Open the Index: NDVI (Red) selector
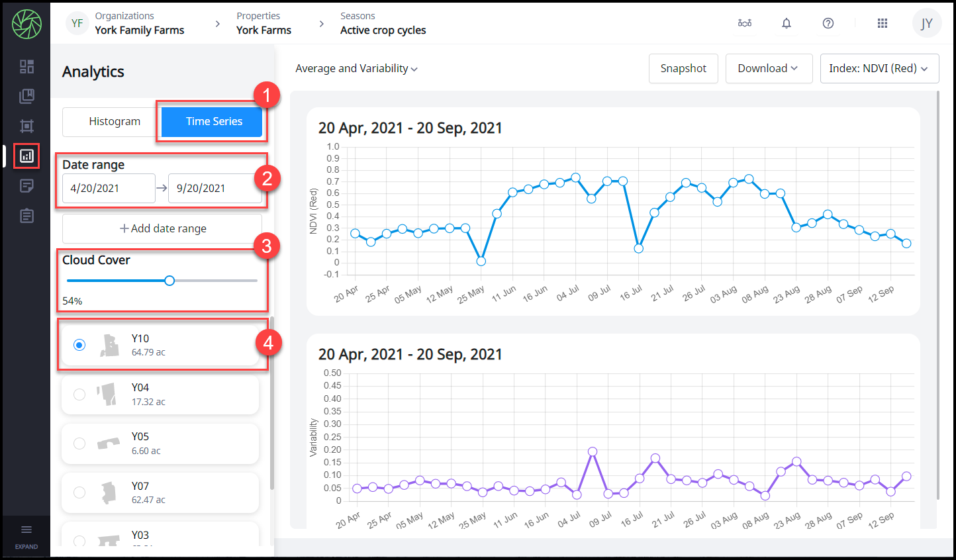 pos(879,69)
